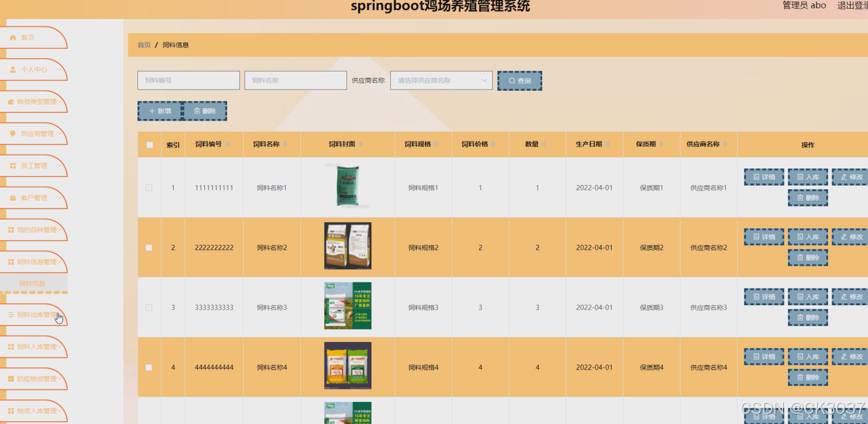Click the 饲料编号 input field
Image resolution: width=868 pixels, height=424 pixels.
(x=188, y=80)
